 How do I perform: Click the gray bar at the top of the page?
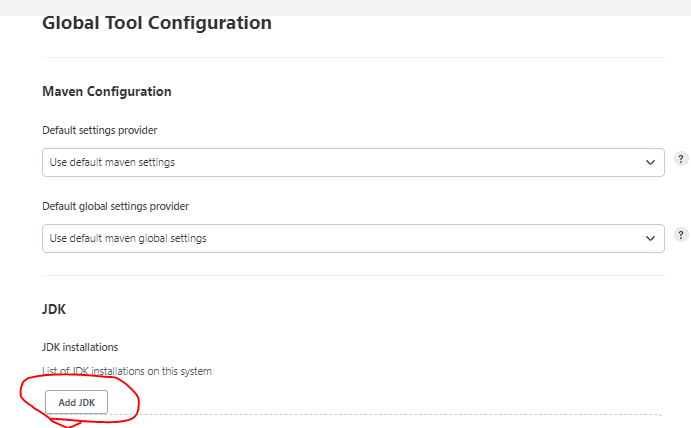coord(346,7)
